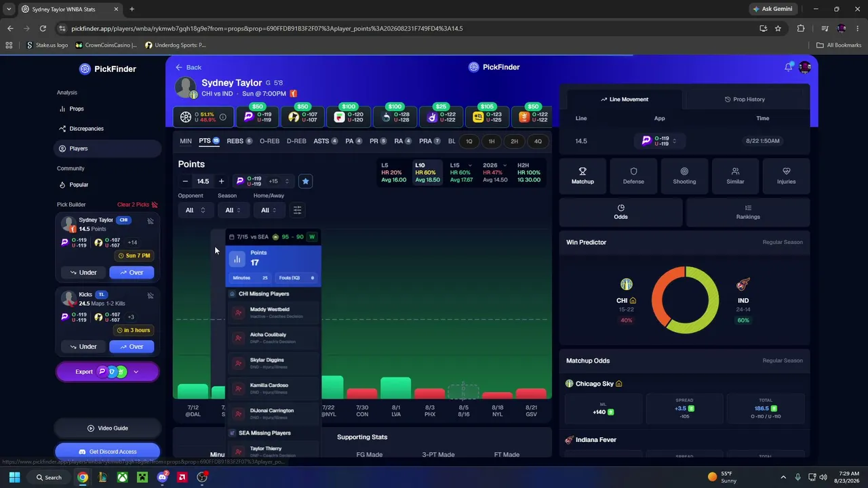
Task: Bookmark this page with the Chrome star
Action: pyautogui.click(x=778, y=28)
